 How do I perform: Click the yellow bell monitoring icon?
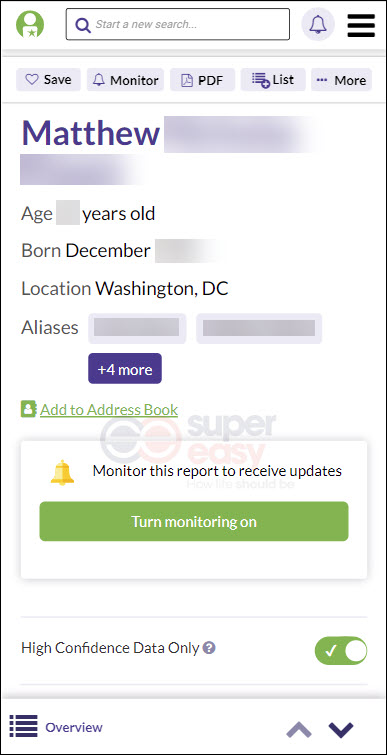[x=63, y=472]
